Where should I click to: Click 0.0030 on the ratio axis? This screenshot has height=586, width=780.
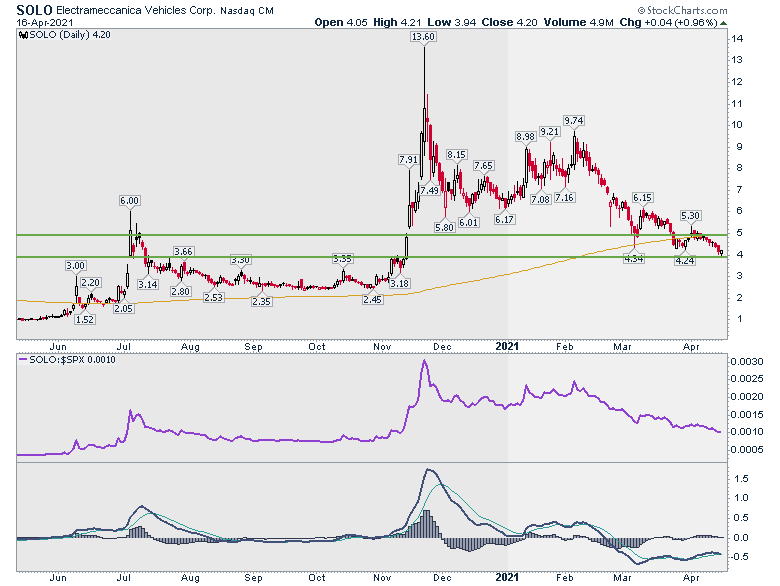coord(746,362)
